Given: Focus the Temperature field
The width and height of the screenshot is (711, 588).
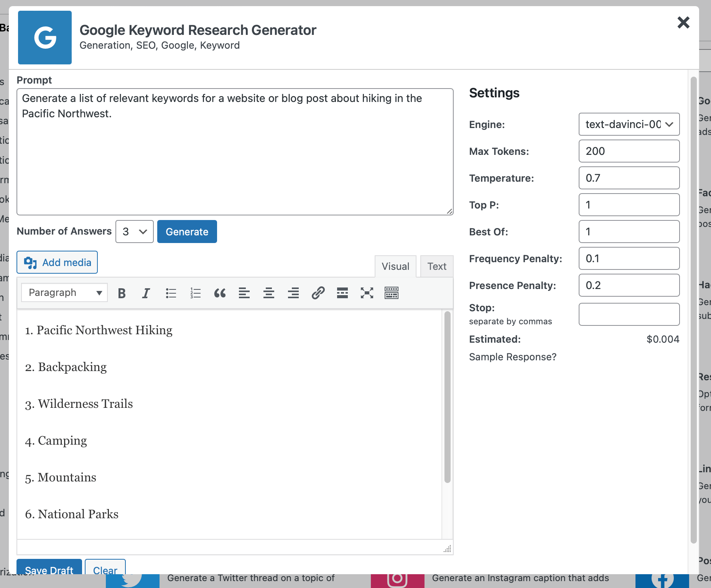Looking at the screenshot, I should point(629,178).
